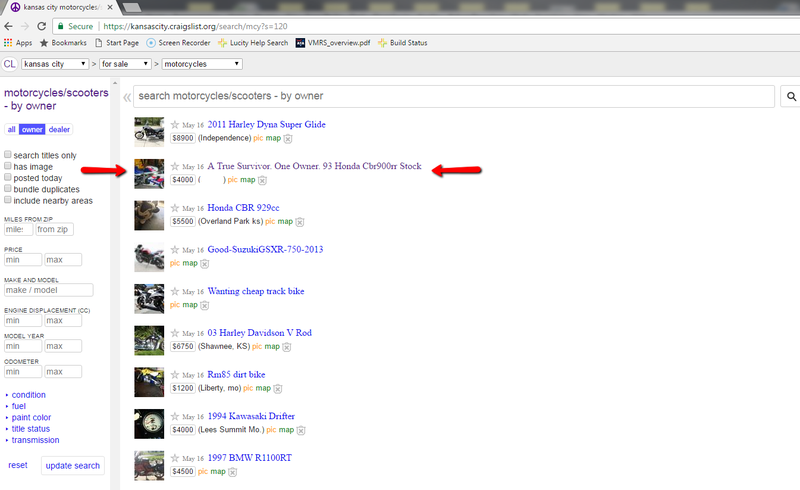This screenshot has width=800, height=490.
Task: Select the dealer sellers tab
Action: (59, 130)
